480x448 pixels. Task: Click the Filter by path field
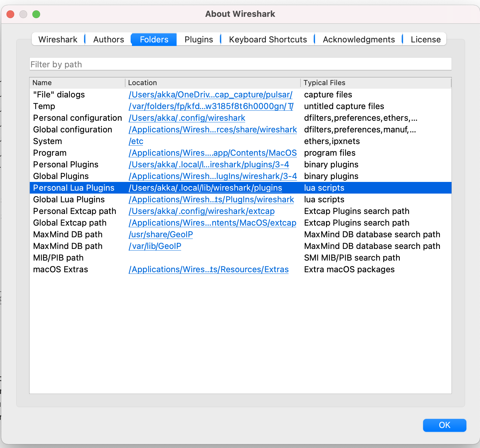(x=240, y=64)
